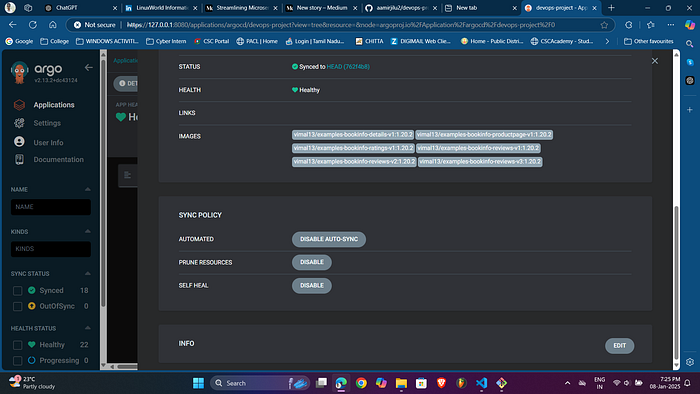Collapse the KINDS filter section

(88, 232)
